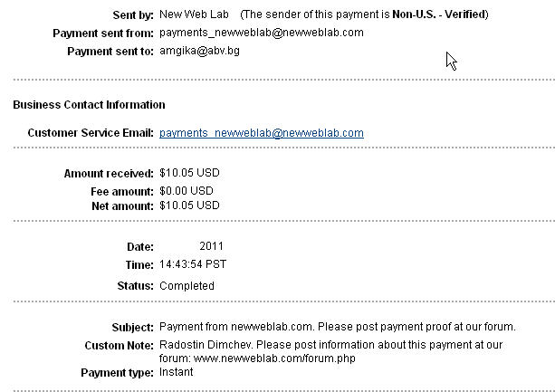Click the Time value 14:43:54 PST
The height and width of the screenshot is (392, 555).
point(193,264)
